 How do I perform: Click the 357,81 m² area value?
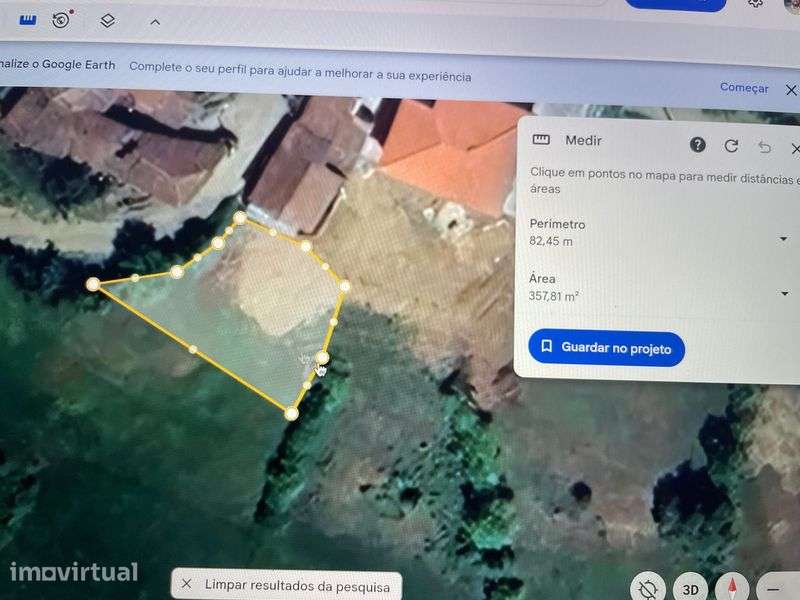point(553,296)
